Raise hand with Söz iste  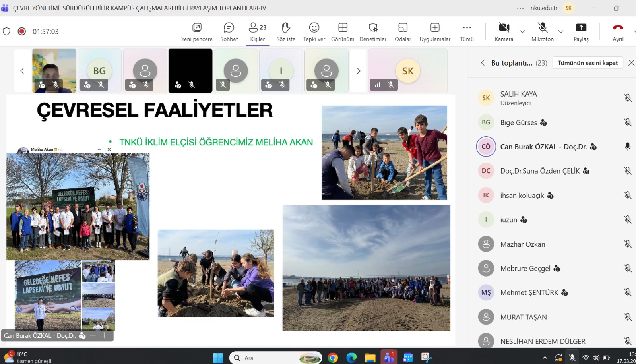286,32
